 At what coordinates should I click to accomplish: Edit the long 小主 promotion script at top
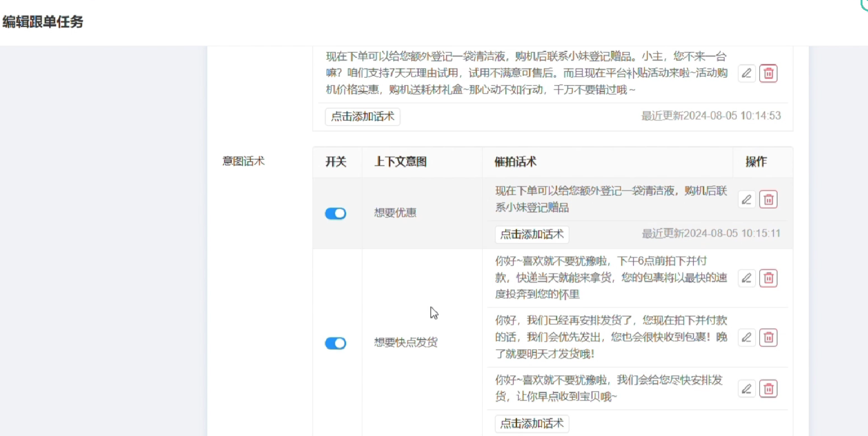click(747, 73)
